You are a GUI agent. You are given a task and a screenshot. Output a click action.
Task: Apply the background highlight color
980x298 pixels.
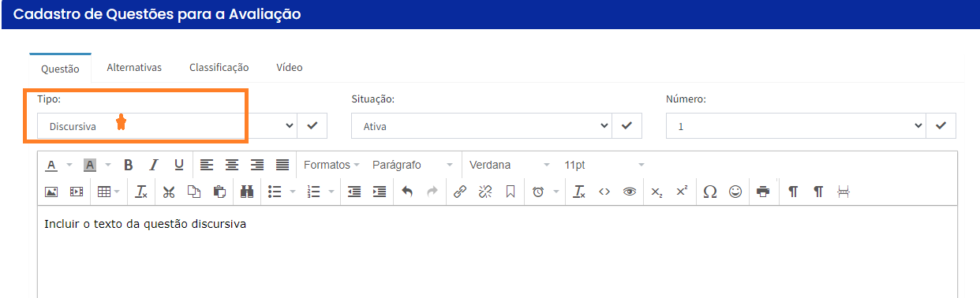tap(90, 165)
